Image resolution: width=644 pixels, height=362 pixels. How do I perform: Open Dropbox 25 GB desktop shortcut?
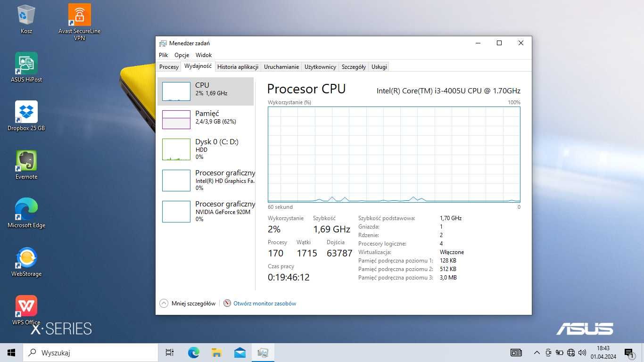[26, 116]
